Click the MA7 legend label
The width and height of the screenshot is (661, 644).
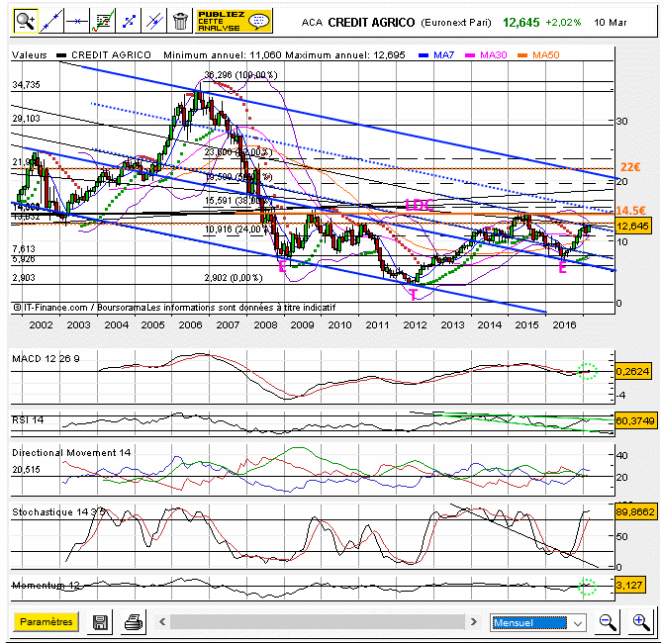tap(443, 55)
